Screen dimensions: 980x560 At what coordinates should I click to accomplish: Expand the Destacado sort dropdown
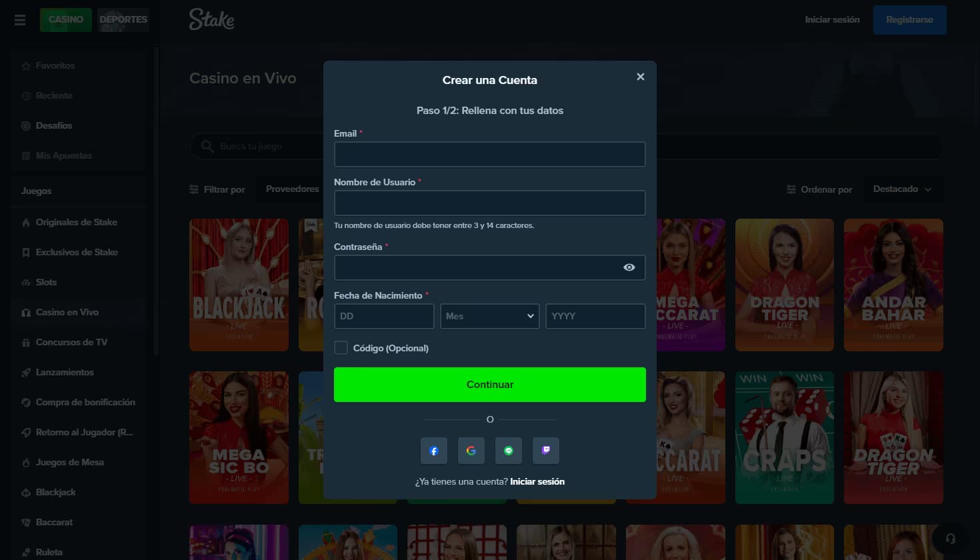click(902, 189)
